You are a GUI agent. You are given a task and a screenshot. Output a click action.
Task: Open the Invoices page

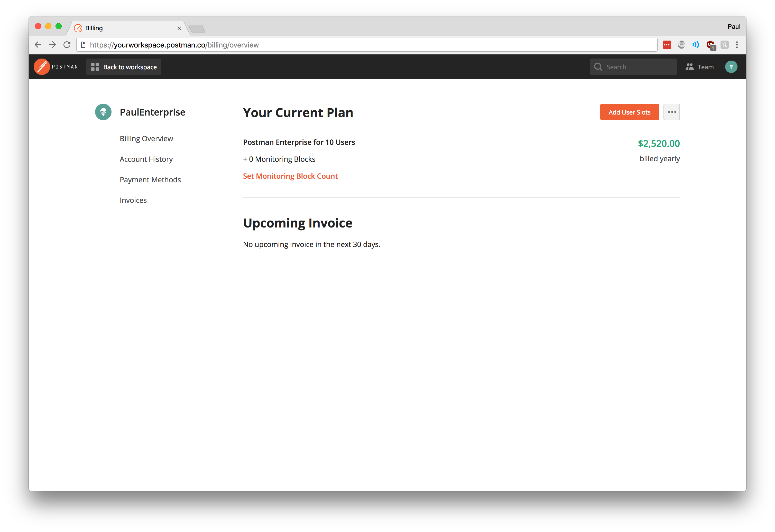(x=133, y=200)
